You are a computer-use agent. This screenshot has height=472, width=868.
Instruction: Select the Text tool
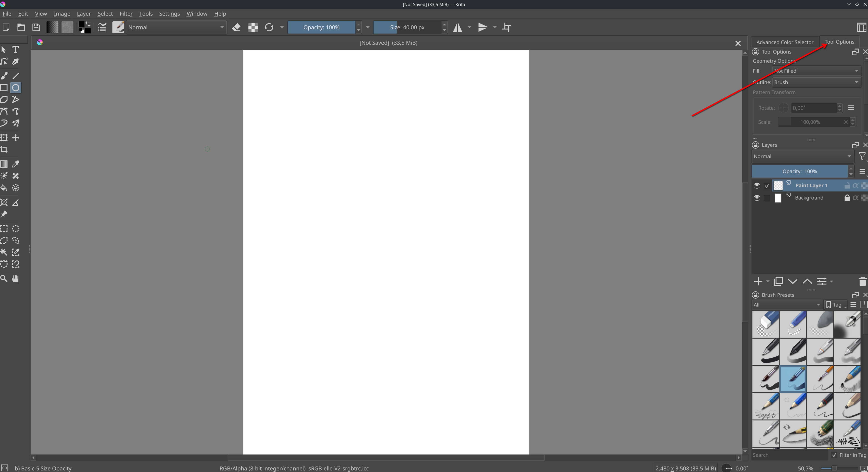pos(15,50)
